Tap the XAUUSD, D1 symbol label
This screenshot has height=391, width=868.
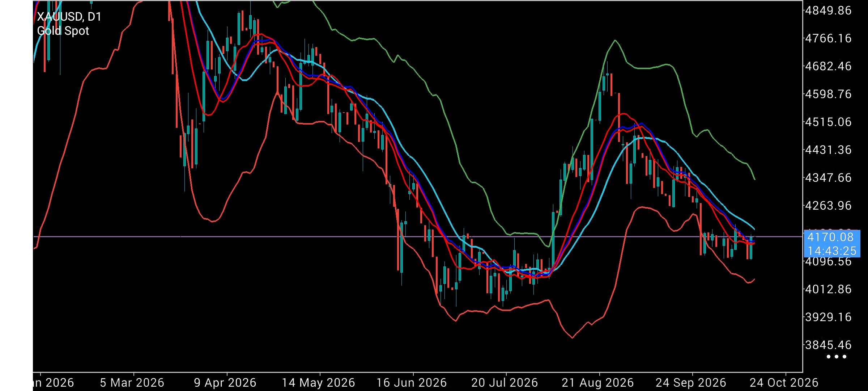point(69,17)
